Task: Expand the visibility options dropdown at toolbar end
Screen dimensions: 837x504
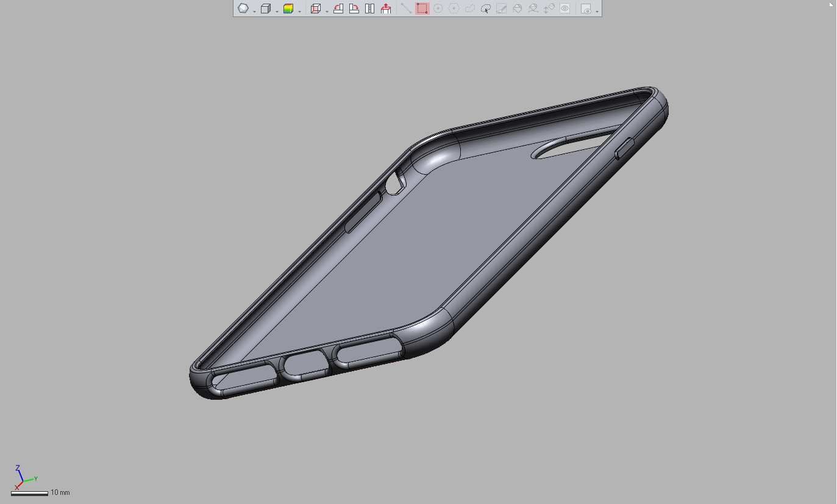Action: 597,11
